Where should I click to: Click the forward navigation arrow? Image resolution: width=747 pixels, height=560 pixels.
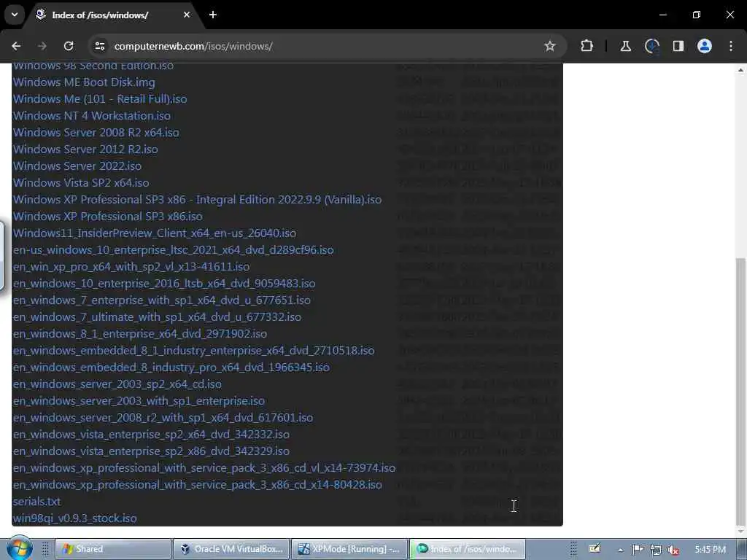pos(42,46)
